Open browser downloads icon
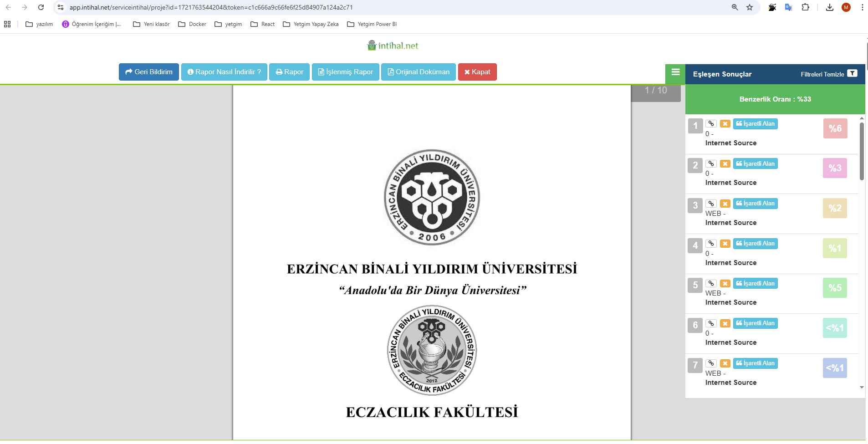 [829, 7]
